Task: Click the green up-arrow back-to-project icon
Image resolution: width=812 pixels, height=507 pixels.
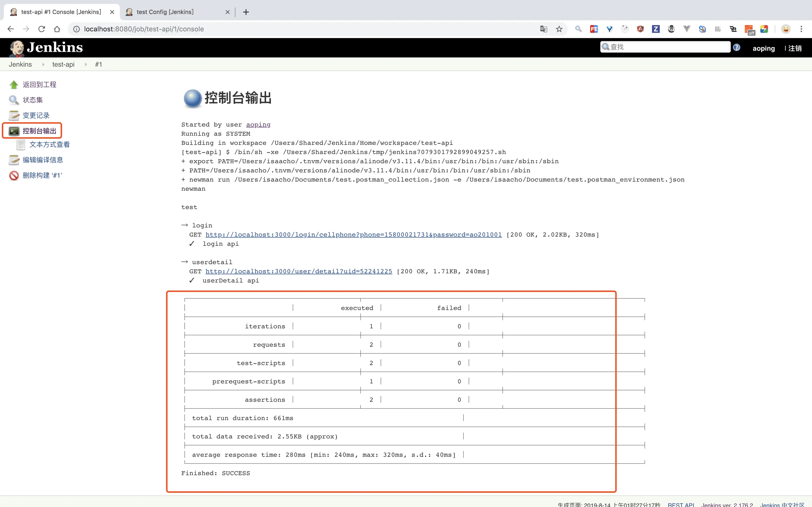Action: point(14,84)
